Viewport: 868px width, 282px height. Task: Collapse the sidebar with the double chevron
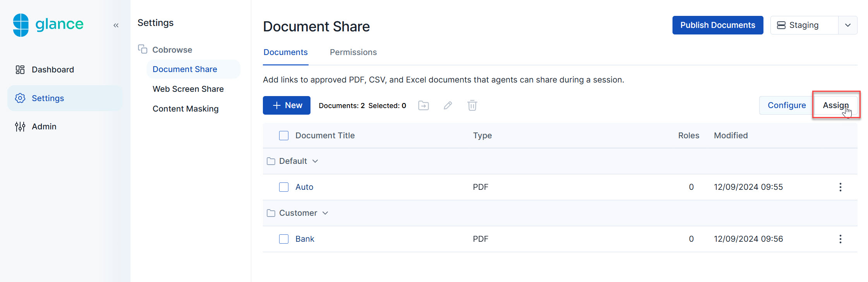[116, 26]
